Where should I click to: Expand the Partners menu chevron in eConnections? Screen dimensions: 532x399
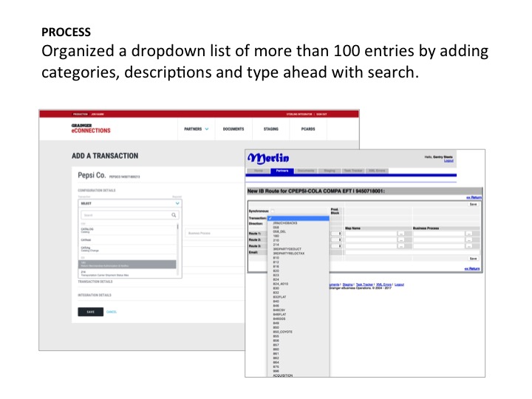tap(207, 129)
